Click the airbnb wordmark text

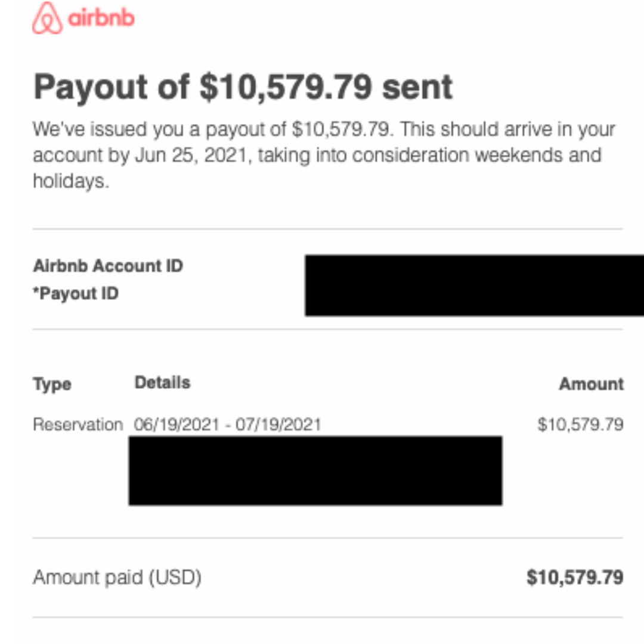(101, 18)
